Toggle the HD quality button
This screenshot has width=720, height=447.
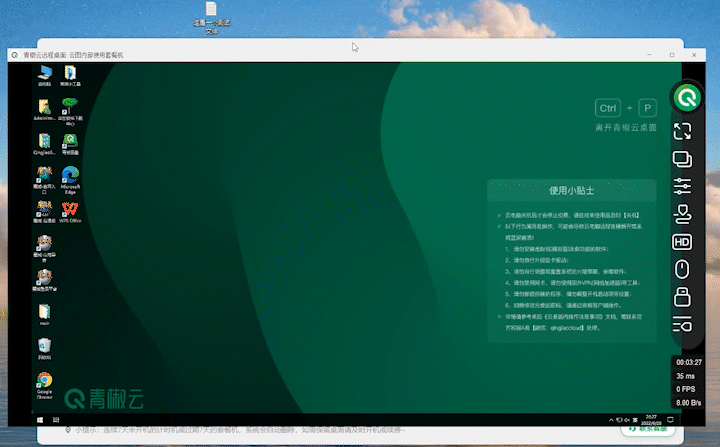click(682, 242)
